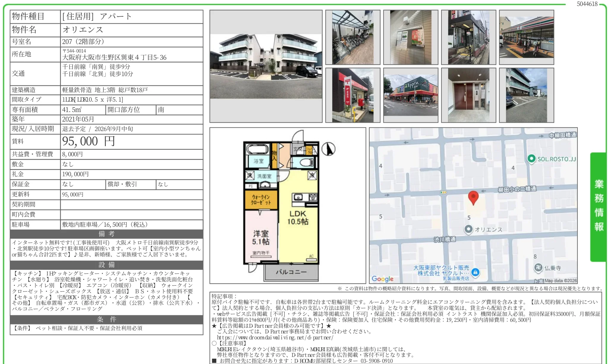Click the gray オリエンス marker on the map

click(468, 229)
